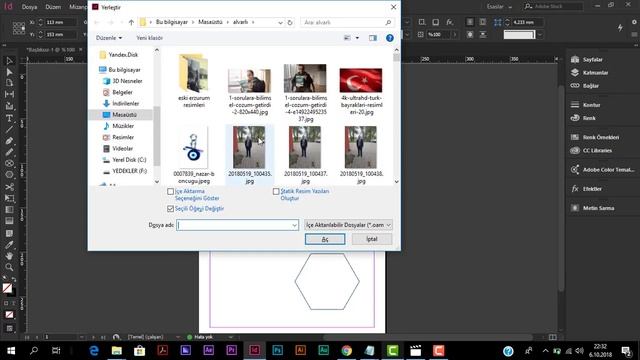Select the Başlıksız-1 document tab

pos(51,50)
